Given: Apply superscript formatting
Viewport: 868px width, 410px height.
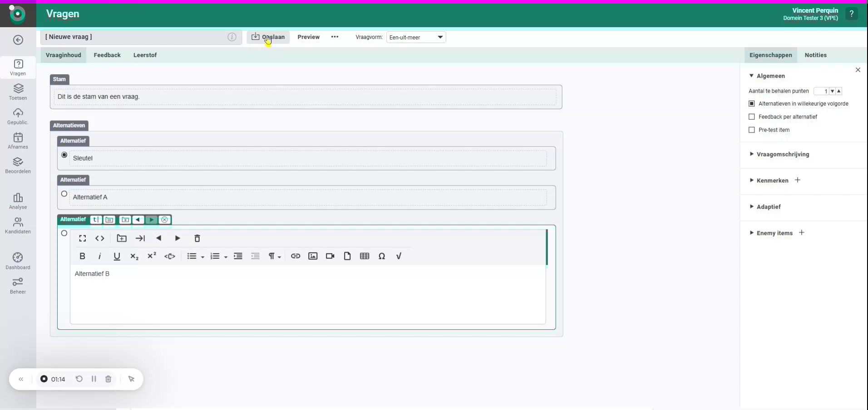Looking at the screenshot, I should [152, 256].
